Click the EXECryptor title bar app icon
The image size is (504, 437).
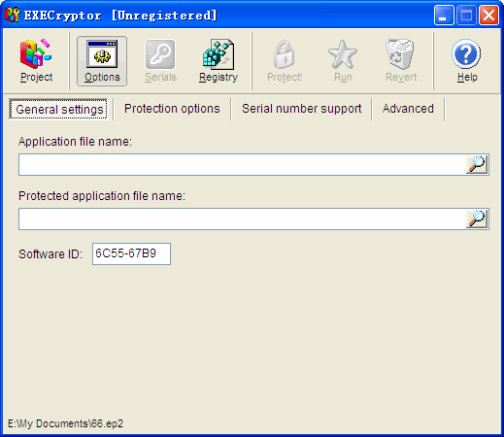pyautogui.click(x=13, y=15)
